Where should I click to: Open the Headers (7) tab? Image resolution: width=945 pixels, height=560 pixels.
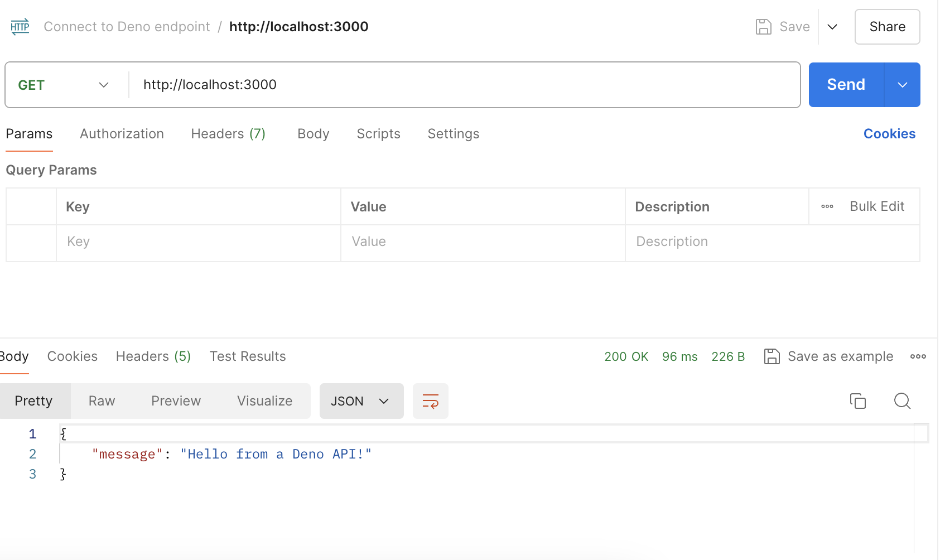[x=228, y=134]
